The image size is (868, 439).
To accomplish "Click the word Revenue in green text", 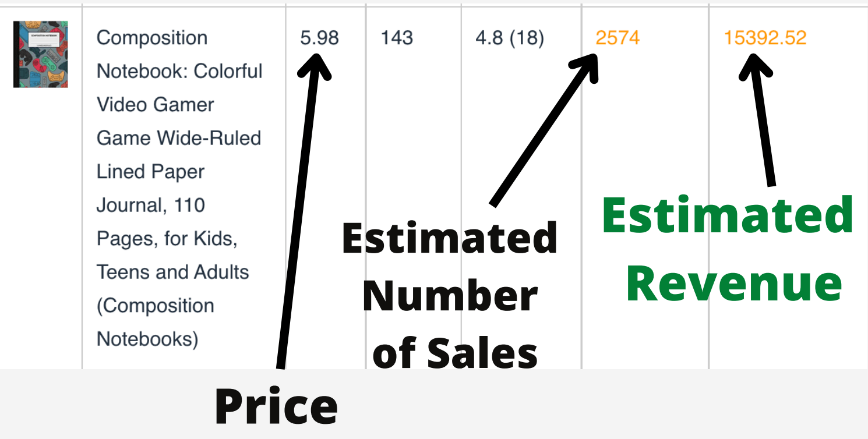I will point(735,283).
